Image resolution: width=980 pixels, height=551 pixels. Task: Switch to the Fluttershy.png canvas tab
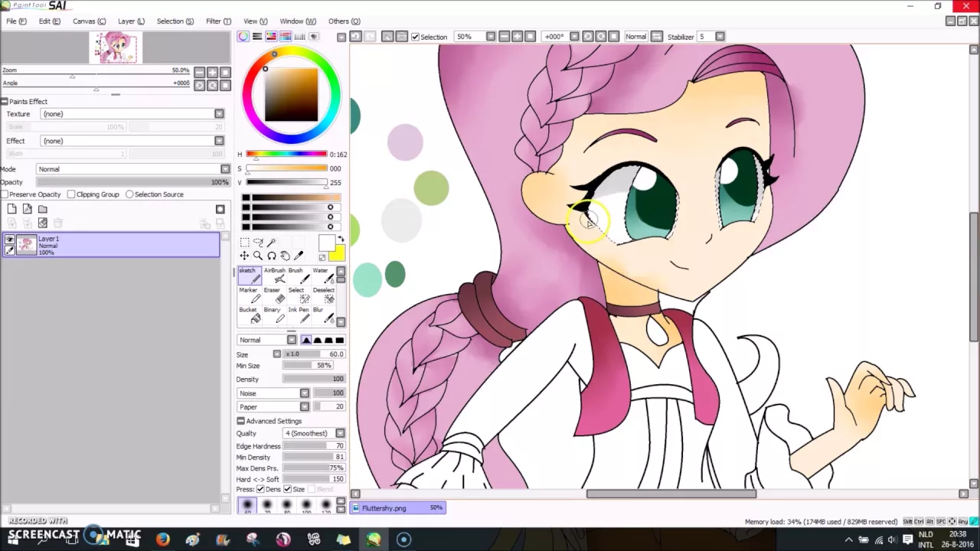pos(398,508)
